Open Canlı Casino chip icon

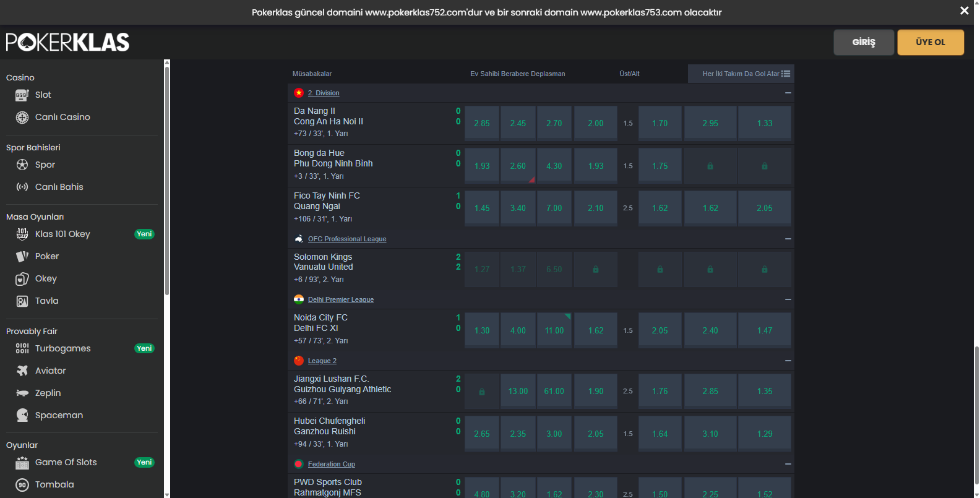click(22, 117)
